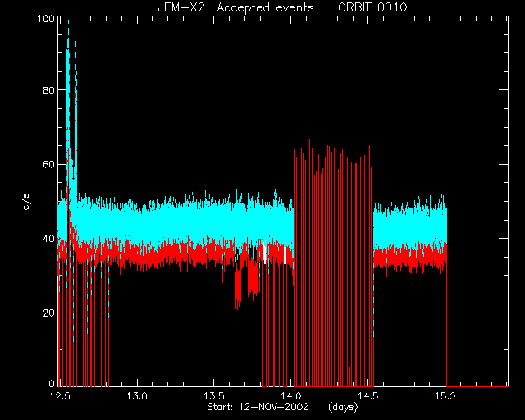Click the y-axis label 'c/s'
This screenshot has height=420, width=525.
point(26,202)
